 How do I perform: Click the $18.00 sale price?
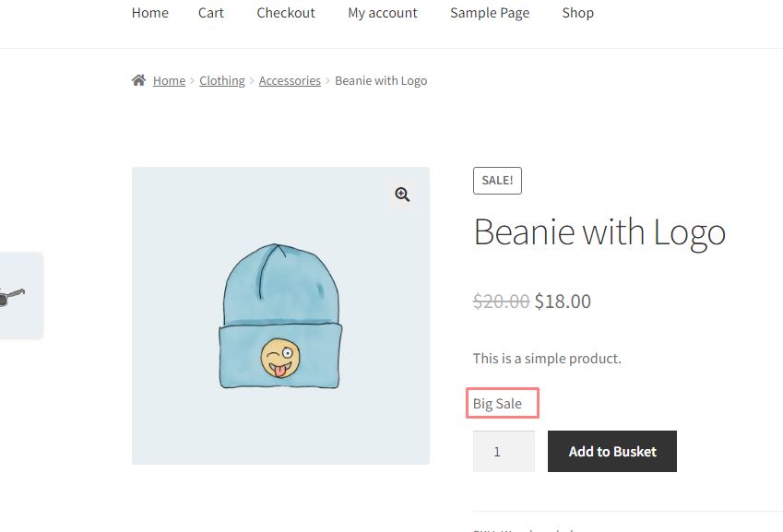click(563, 301)
